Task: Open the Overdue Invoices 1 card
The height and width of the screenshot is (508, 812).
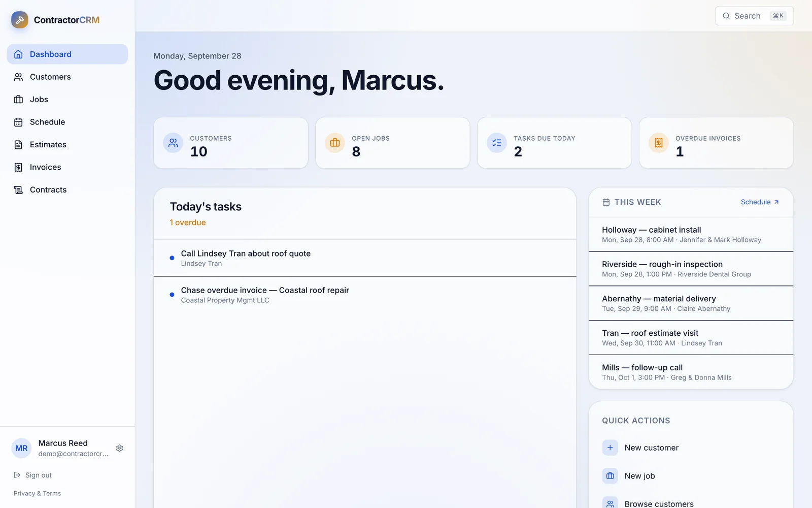Action: point(716,143)
